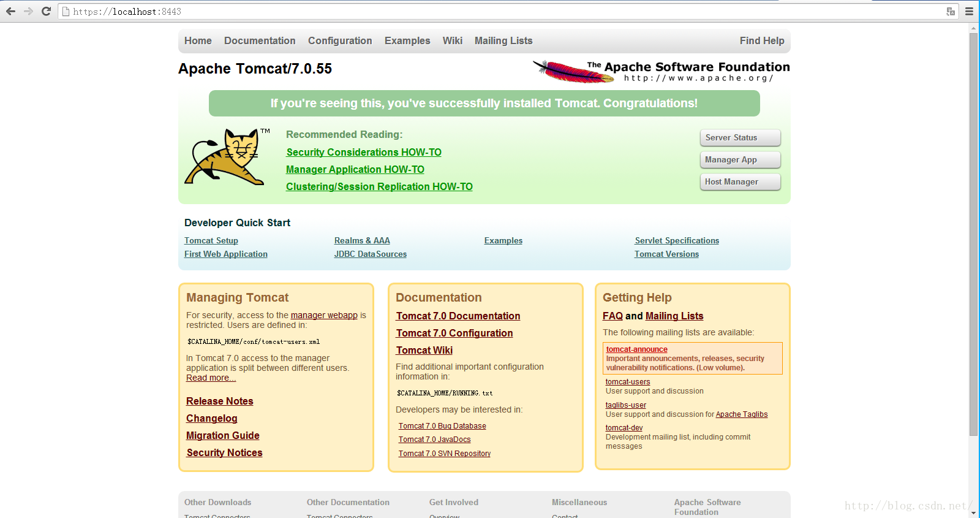980x518 pixels.
Task: Open Tomcat 7.0 Bug Database link
Action: (x=442, y=426)
